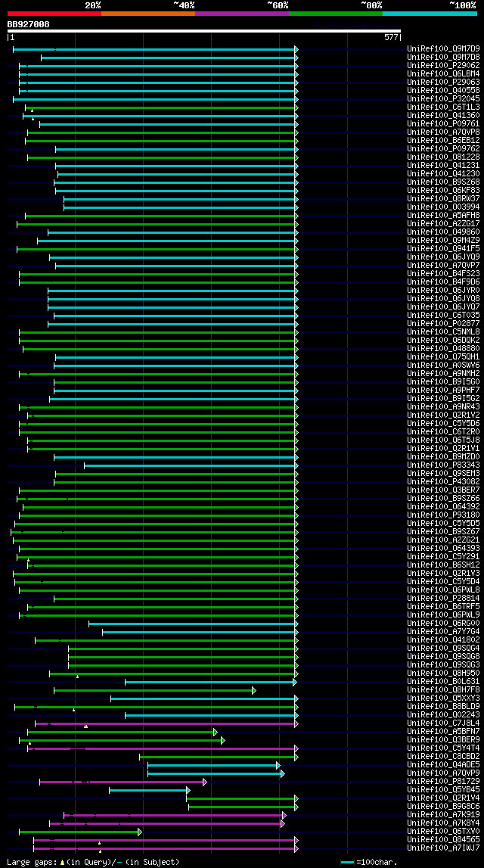Select the label UniRef100_B9MZD0

pyautogui.click(x=443, y=456)
